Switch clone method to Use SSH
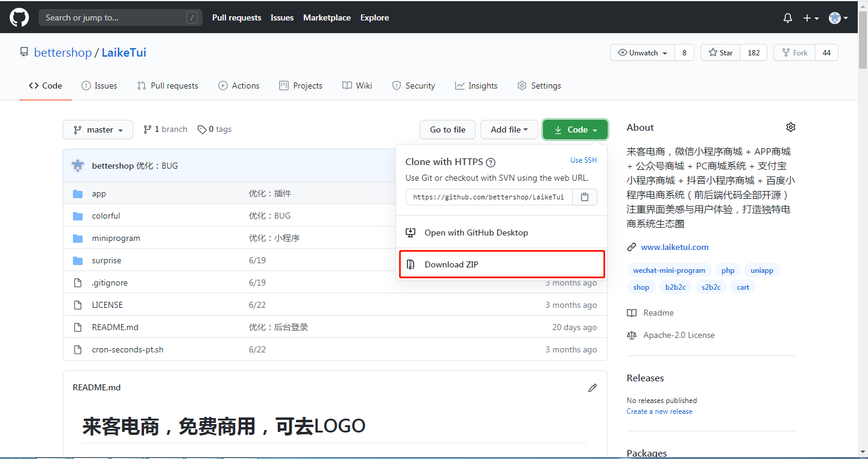Screen dimensions: 868x459 click(583, 160)
